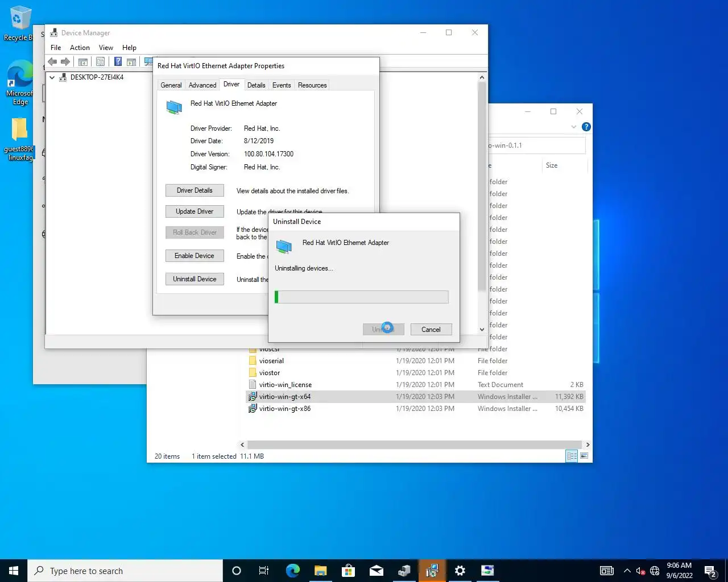Click muted volume icon in system tray
Viewport: 728px width, 582px height.
(640, 571)
